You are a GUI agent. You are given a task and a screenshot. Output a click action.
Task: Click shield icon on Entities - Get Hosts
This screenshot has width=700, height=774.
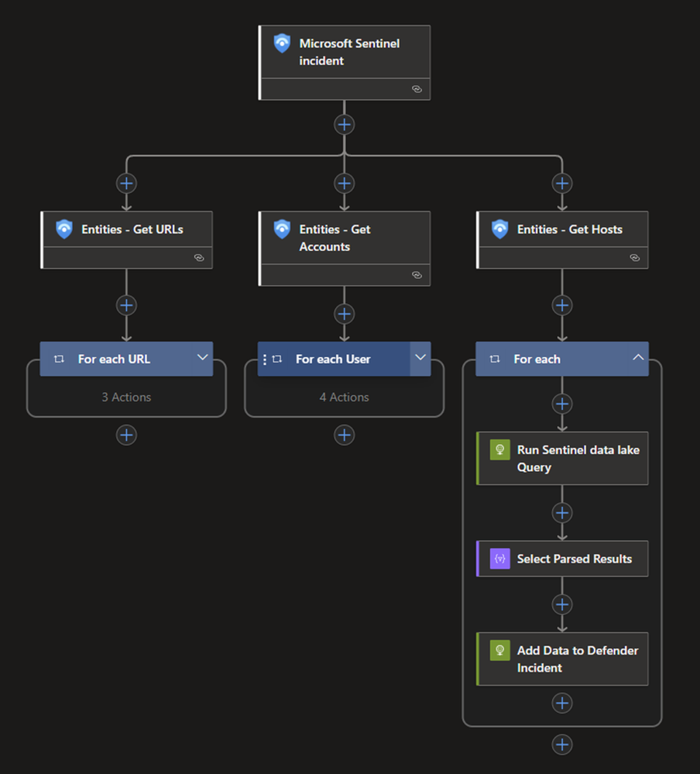point(499,229)
